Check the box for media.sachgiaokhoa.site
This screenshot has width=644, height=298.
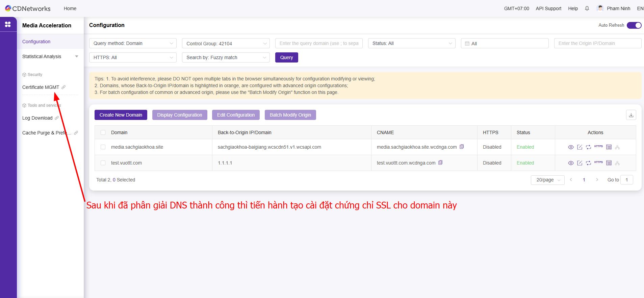tap(103, 147)
